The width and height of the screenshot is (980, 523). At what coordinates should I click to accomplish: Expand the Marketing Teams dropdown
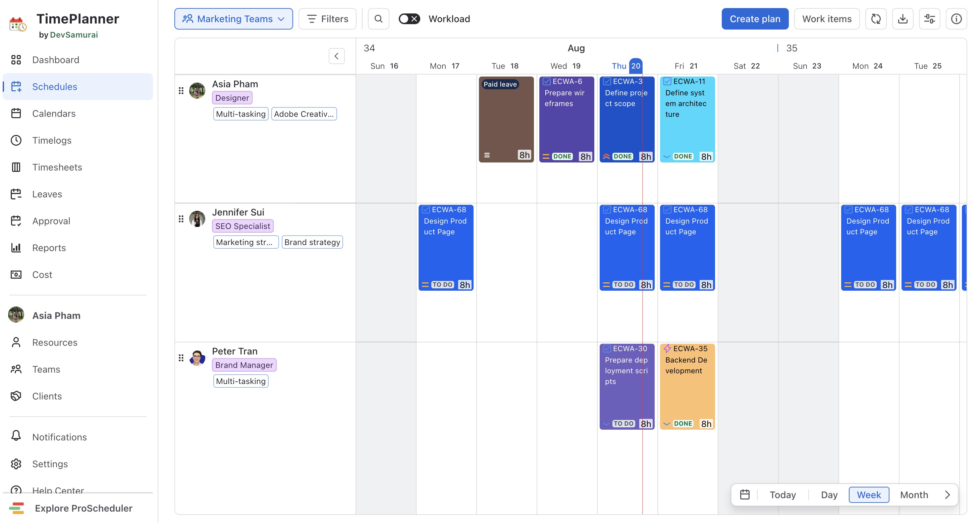click(233, 19)
